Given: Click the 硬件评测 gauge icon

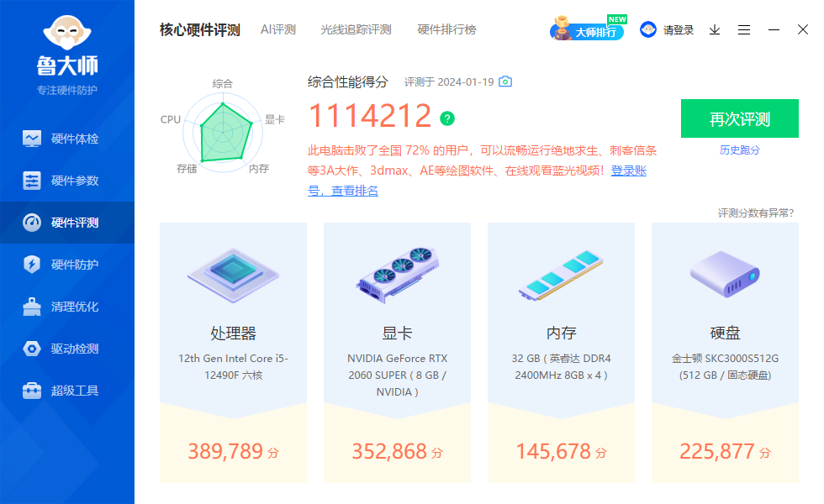Looking at the screenshot, I should click(x=32, y=223).
